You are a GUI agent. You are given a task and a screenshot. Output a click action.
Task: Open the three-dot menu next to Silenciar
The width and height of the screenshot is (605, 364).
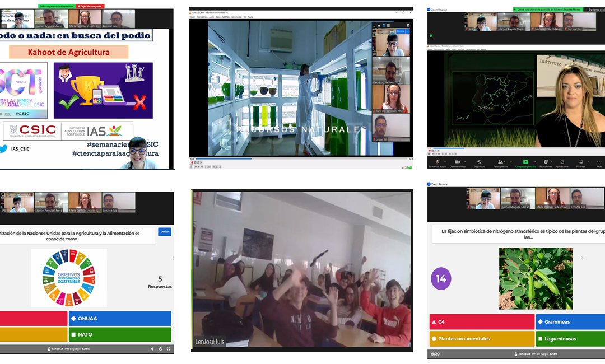coord(408,31)
